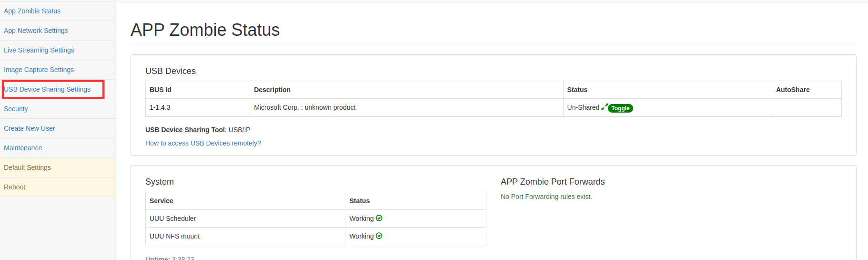Select BUS Id value 1-1.4.3
868x260 pixels.
point(160,107)
